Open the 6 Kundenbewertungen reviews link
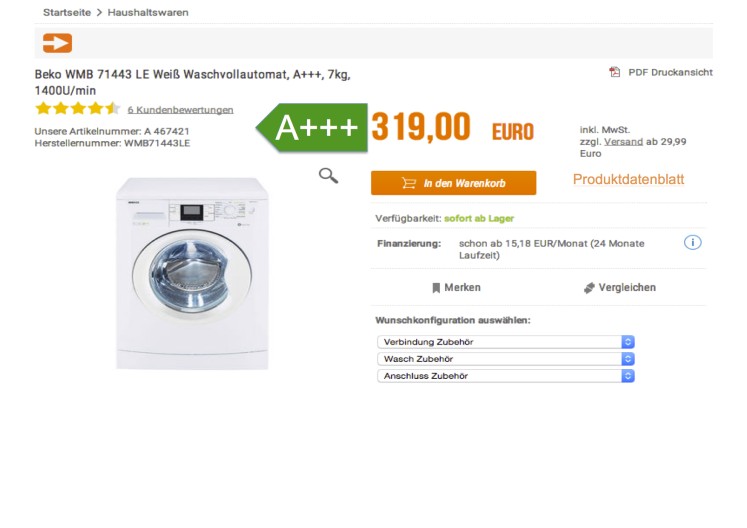The image size is (747, 528). click(180, 110)
